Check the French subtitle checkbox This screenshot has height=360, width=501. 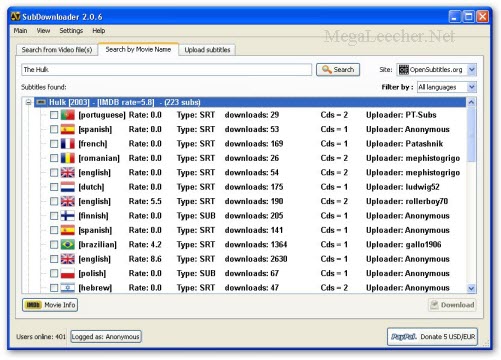pos(54,144)
